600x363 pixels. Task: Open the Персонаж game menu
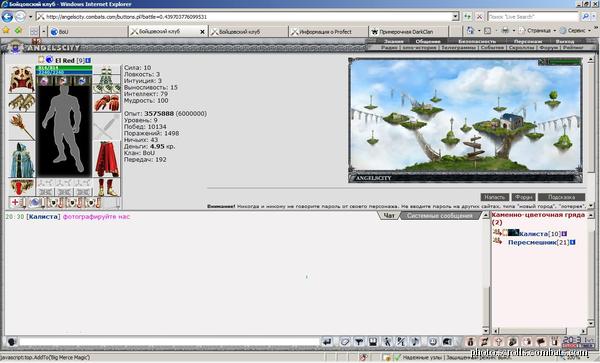pyautogui.click(x=528, y=41)
